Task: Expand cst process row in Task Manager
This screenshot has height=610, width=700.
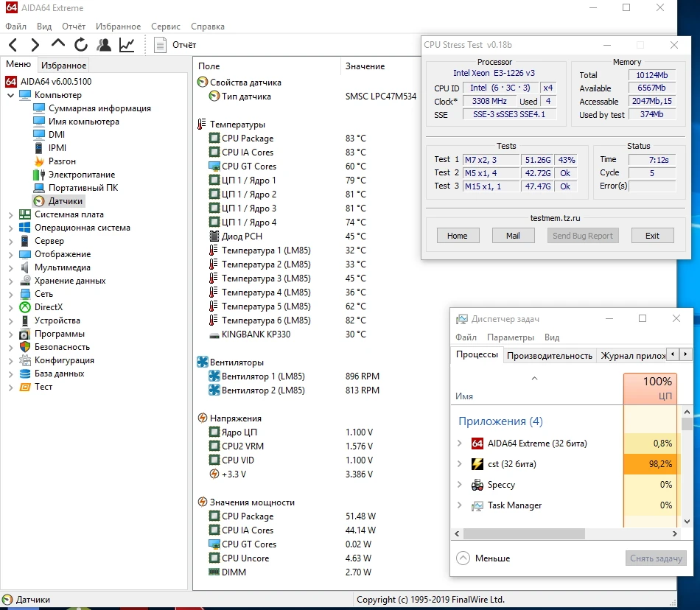Action: pyautogui.click(x=460, y=464)
